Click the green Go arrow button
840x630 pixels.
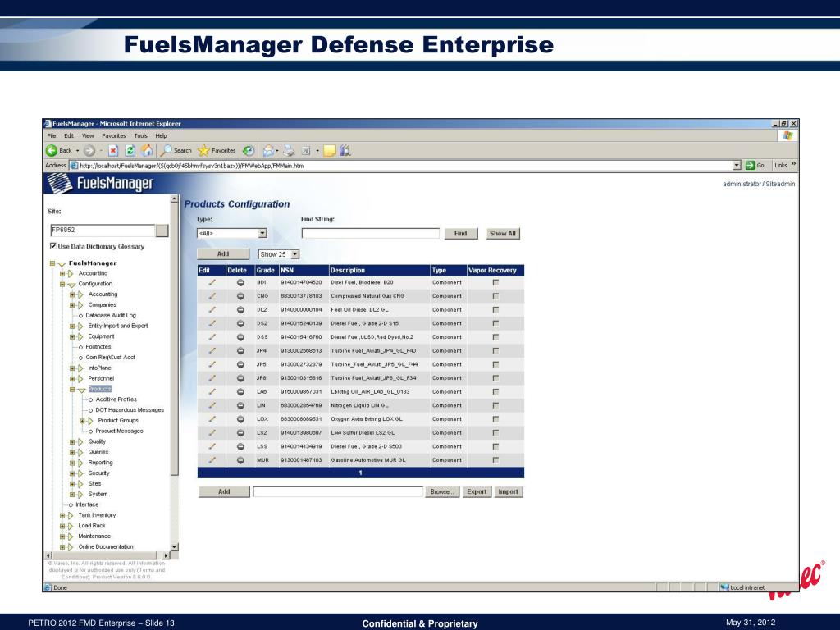(x=750, y=166)
